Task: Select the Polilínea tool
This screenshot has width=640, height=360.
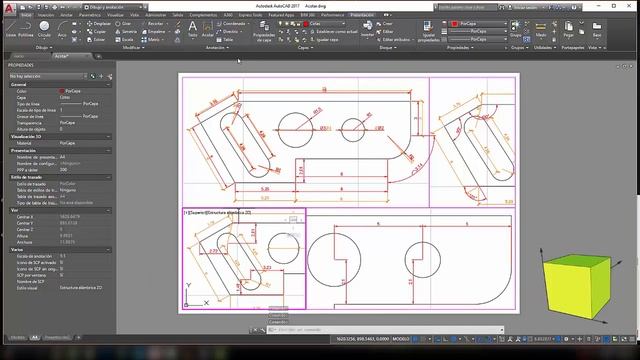Action: (26, 29)
